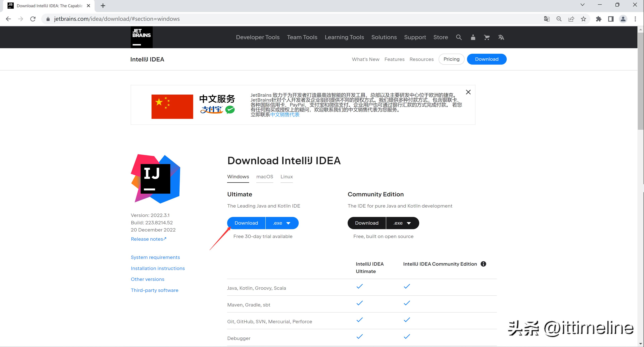The height and width of the screenshot is (347, 644).
Task: Open the site search magnifier icon
Action: [x=459, y=37]
